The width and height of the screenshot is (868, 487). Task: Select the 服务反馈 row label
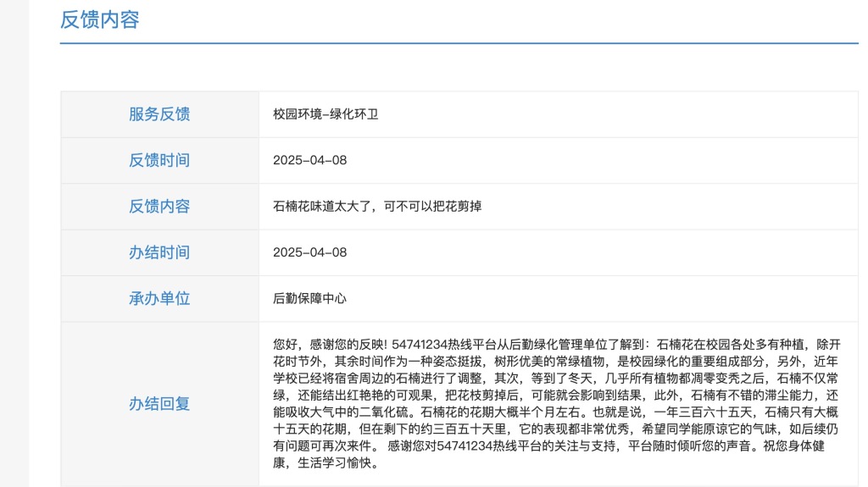coord(159,114)
